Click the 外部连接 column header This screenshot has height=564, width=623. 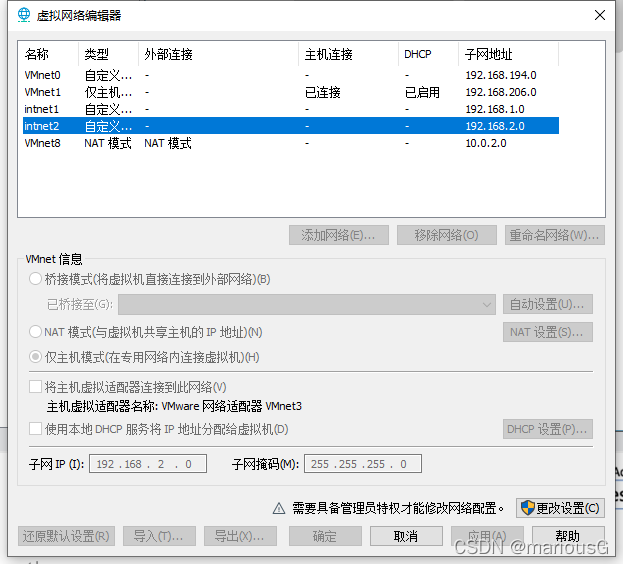tap(219, 54)
